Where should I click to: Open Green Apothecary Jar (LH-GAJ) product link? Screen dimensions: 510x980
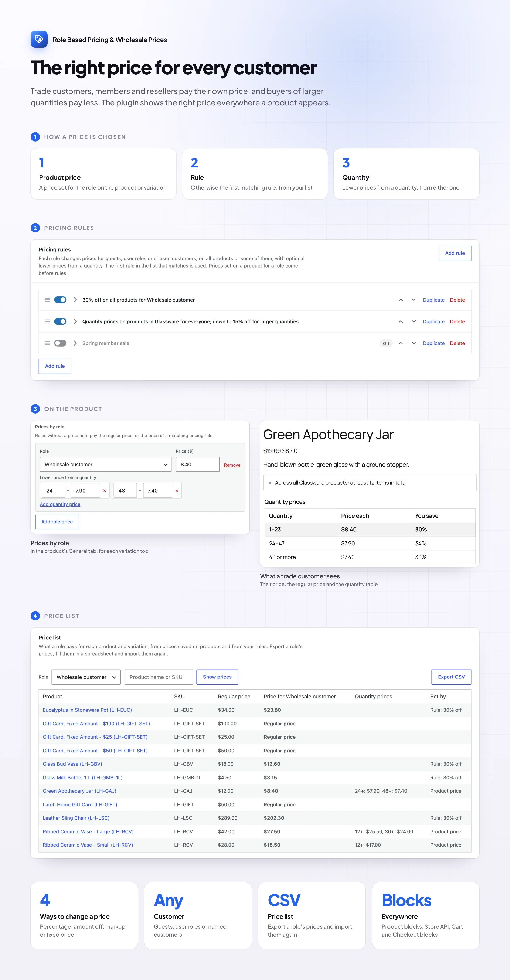tap(79, 791)
